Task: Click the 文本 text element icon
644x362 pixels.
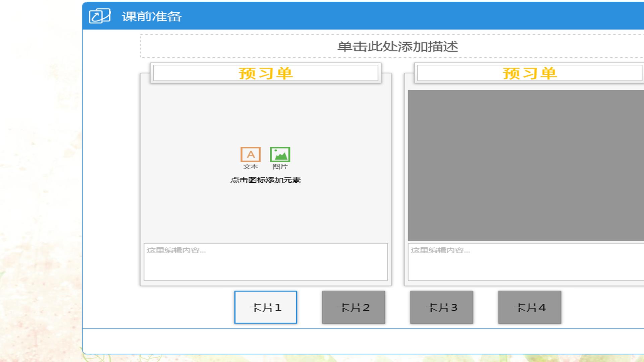Action: tap(250, 155)
